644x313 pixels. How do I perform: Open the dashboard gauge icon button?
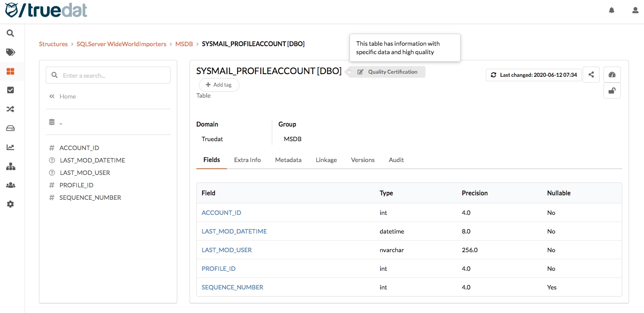click(x=612, y=75)
